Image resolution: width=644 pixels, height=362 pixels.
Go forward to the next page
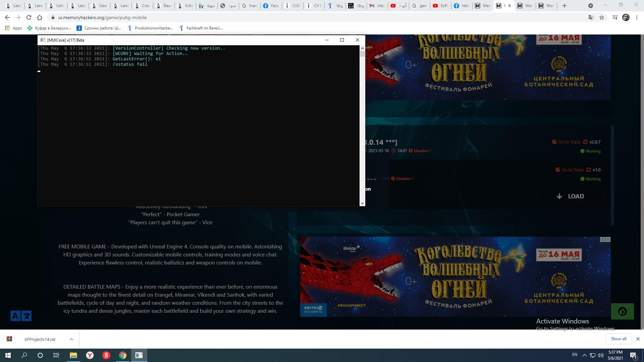coord(18,17)
